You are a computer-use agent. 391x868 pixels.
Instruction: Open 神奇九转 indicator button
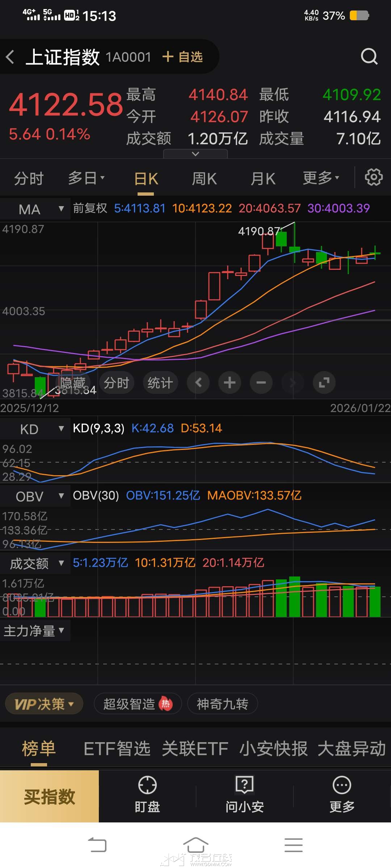pyautogui.click(x=222, y=704)
